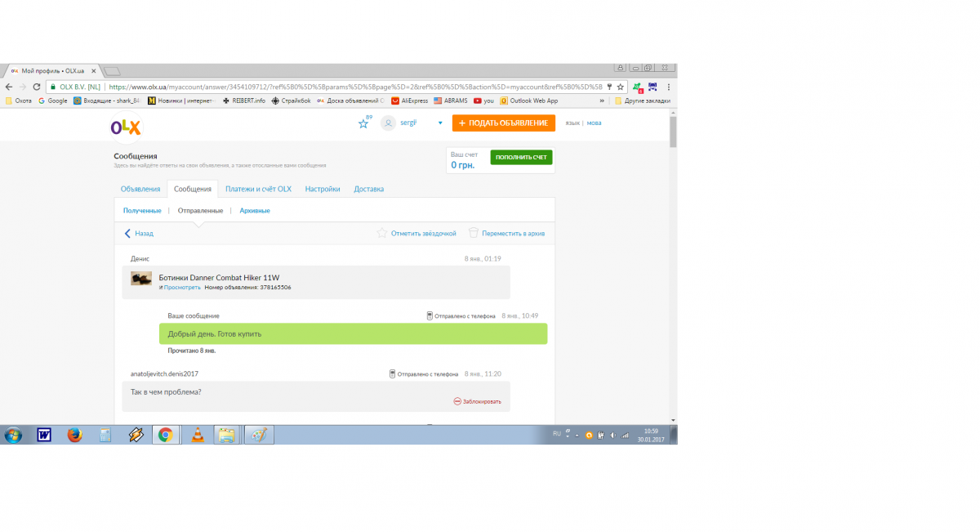The image size is (980, 532).
Task: Open Windows Explorer from the taskbar
Action: [226, 435]
